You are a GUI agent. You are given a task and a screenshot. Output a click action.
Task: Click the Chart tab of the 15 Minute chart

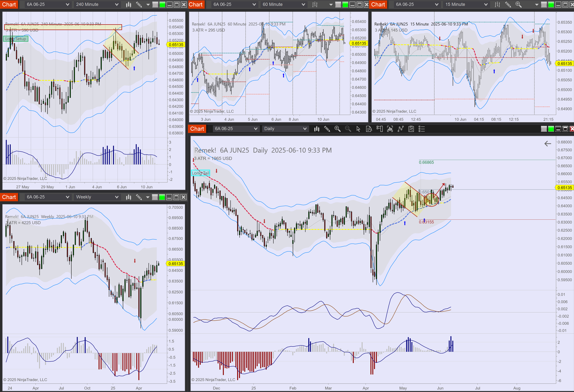[x=378, y=4]
